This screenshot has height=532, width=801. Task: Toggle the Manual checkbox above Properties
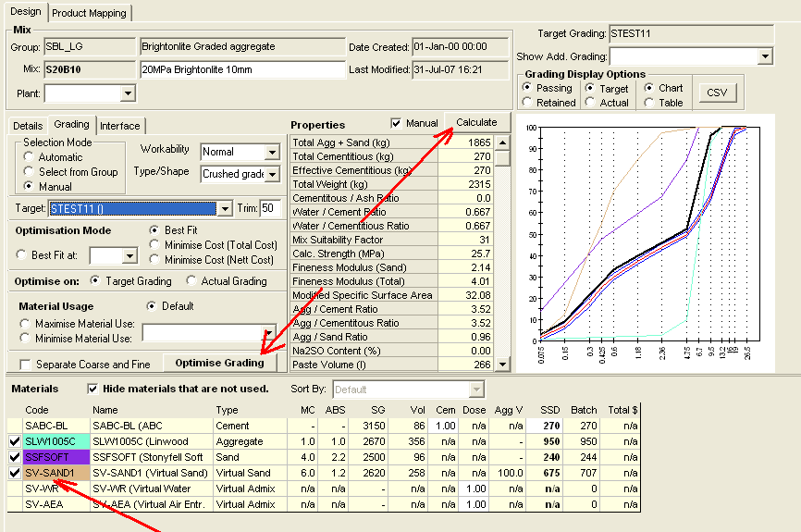397,124
